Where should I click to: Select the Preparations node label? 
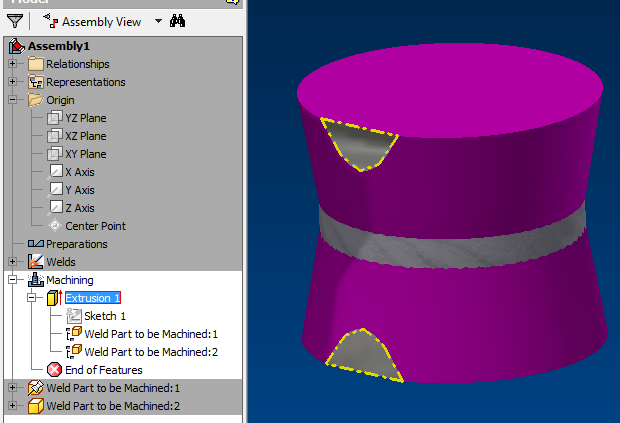click(77, 244)
